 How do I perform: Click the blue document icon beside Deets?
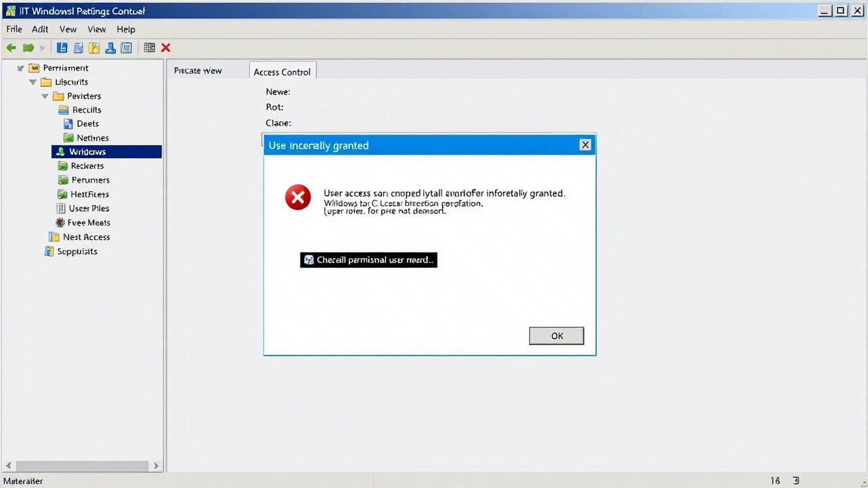68,124
